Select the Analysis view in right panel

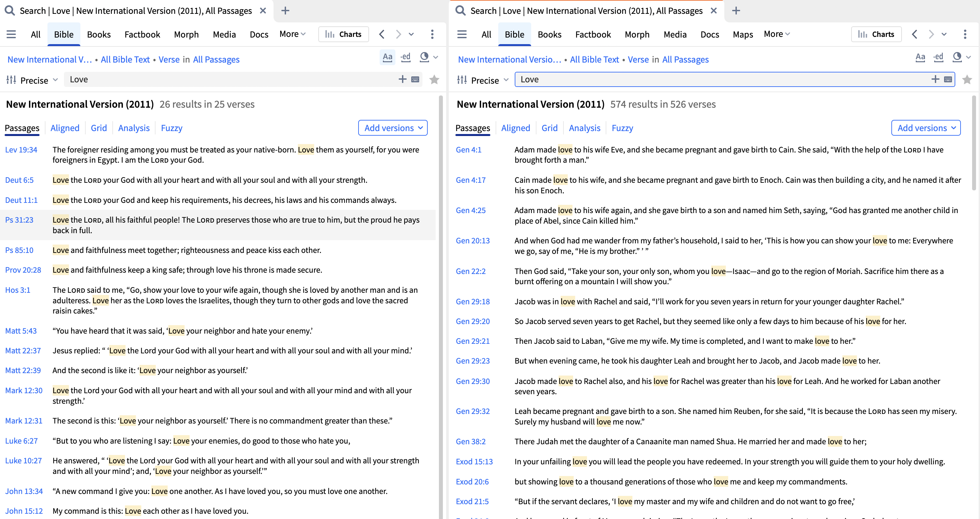click(584, 128)
